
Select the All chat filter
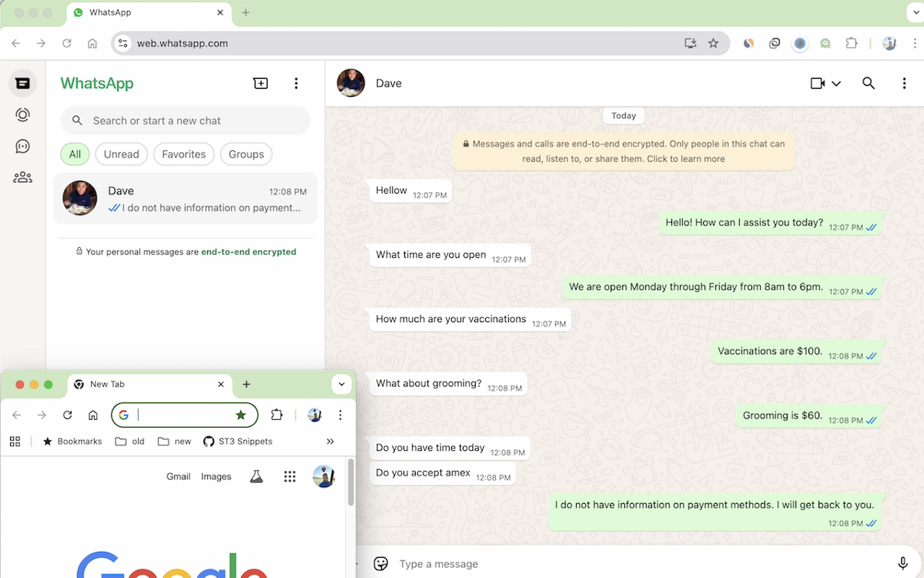75,154
